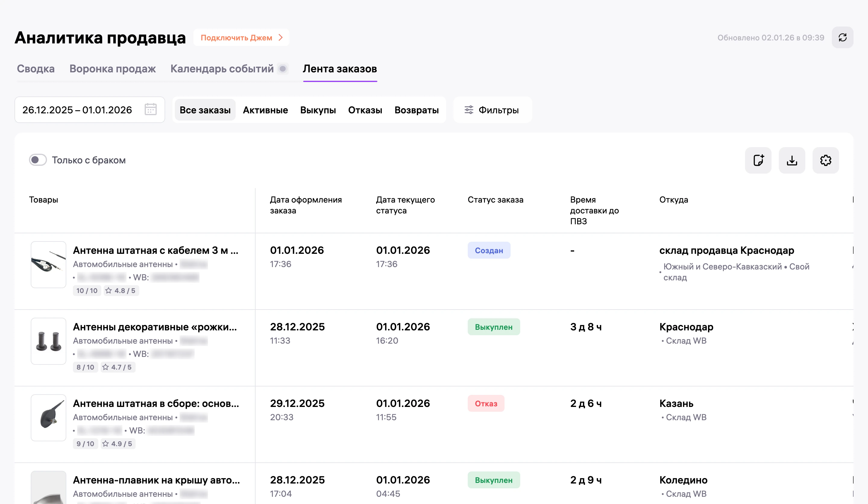The image size is (868, 504).
Task: Download the orders report
Action: tap(792, 161)
